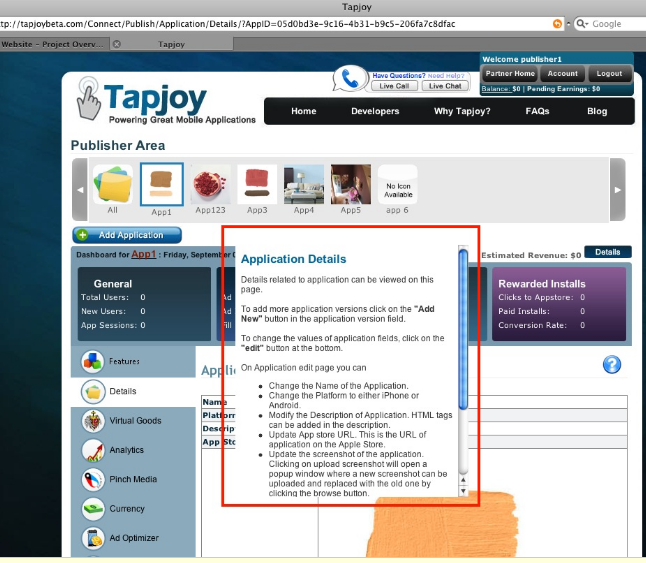The image size is (646, 563).
Task: Close the Website browser tab
Action: [117, 44]
